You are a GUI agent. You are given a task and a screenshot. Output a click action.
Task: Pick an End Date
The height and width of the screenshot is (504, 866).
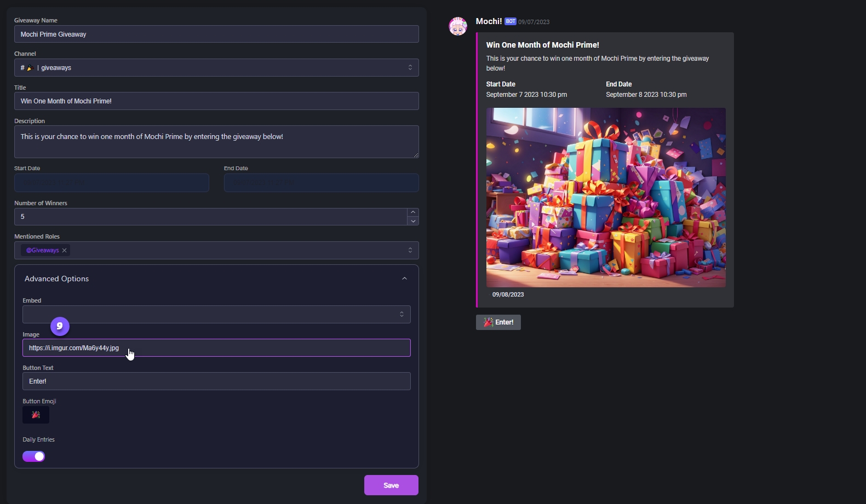click(x=322, y=183)
